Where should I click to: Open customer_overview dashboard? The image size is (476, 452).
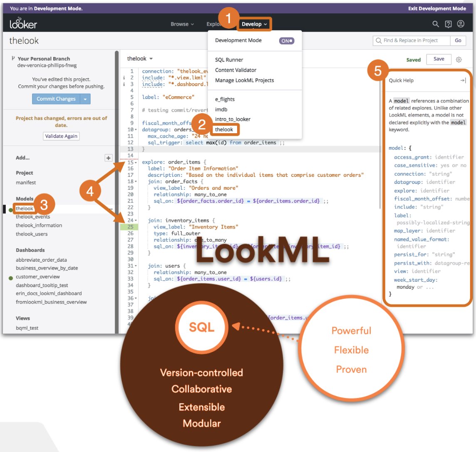(37, 277)
